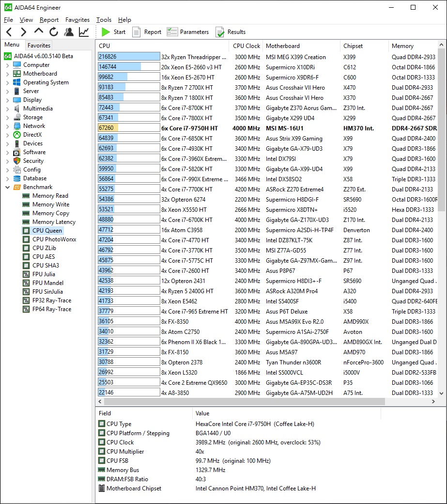Screen dimensions: 447x504
Task: Select the CPU Multiplier field row
Action: pyautogui.click(x=239, y=452)
